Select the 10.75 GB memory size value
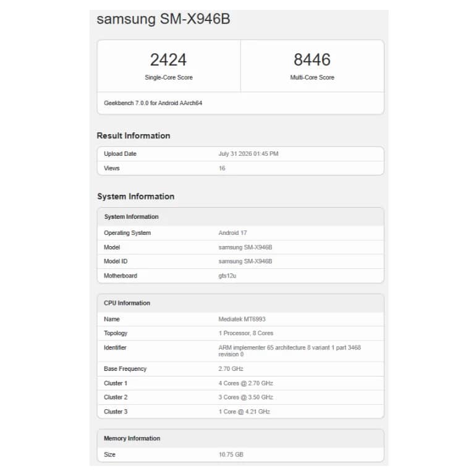 [231, 454]
